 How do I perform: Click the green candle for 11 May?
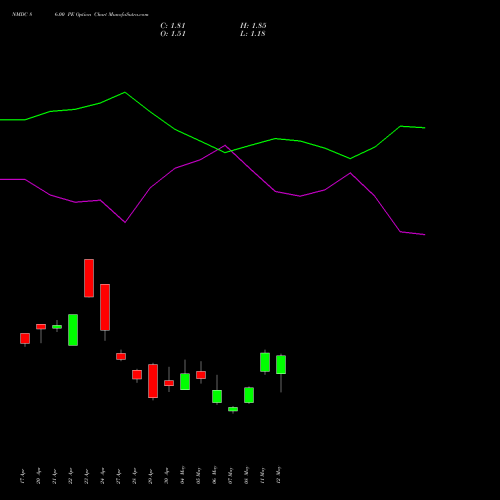tap(265, 362)
